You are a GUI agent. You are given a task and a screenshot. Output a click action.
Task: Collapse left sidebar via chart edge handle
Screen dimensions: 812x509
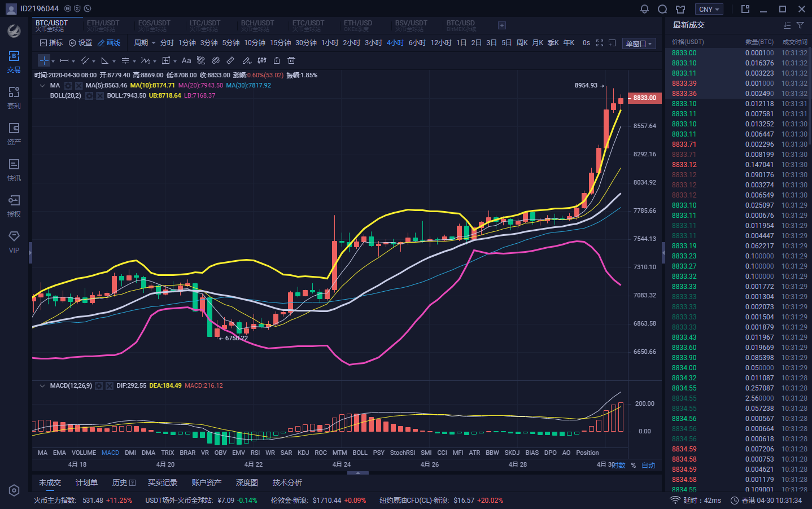point(30,252)
